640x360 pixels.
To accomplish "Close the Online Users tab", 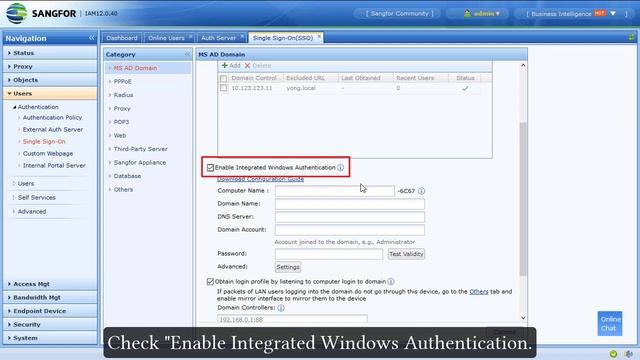I will point(191,37).
